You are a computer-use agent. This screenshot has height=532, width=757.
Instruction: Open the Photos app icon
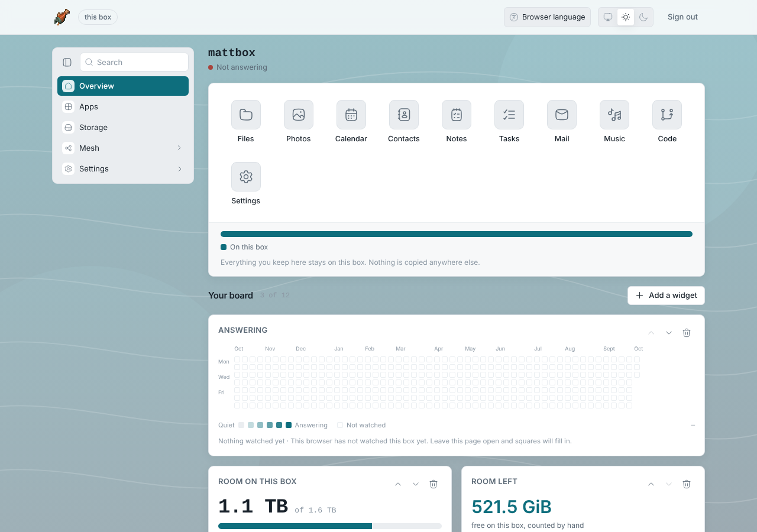(299, 115)
